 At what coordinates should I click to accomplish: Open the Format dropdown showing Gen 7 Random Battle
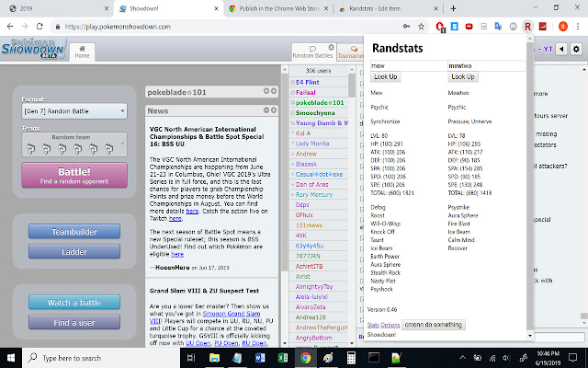point(74,111)
